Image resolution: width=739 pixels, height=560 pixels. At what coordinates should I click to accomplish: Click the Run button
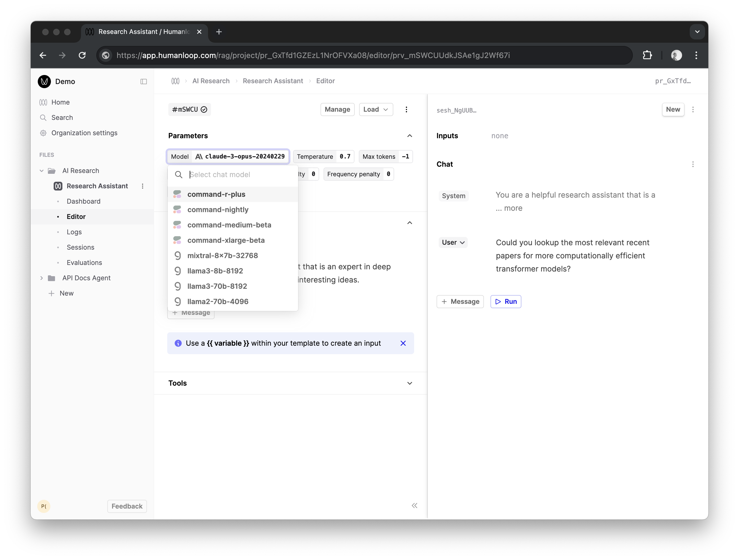click(x=506, y=302)
